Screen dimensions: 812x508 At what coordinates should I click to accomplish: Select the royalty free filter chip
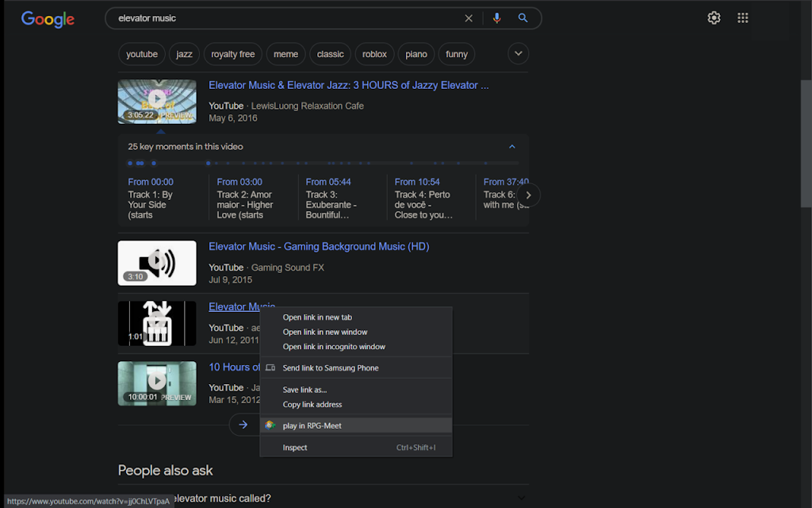coord(233,54)
